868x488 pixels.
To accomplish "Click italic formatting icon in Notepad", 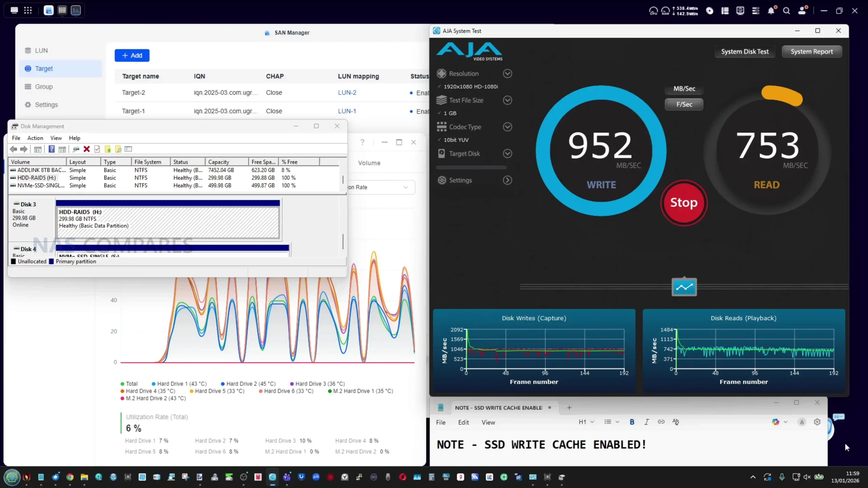I will pos(646,422).
